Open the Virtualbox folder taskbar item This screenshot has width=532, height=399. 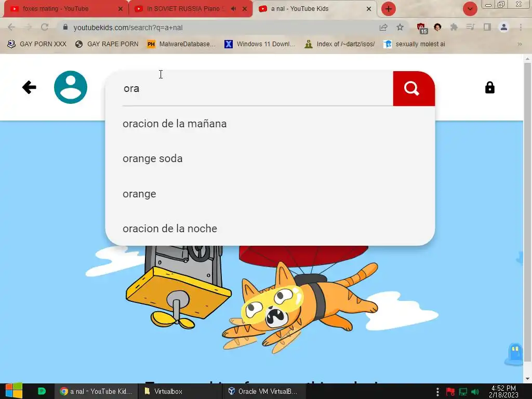point(180,391)
